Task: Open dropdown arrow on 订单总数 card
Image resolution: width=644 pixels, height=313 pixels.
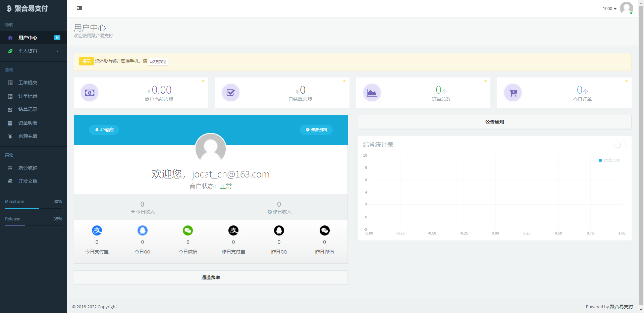Action: point(485,81)
